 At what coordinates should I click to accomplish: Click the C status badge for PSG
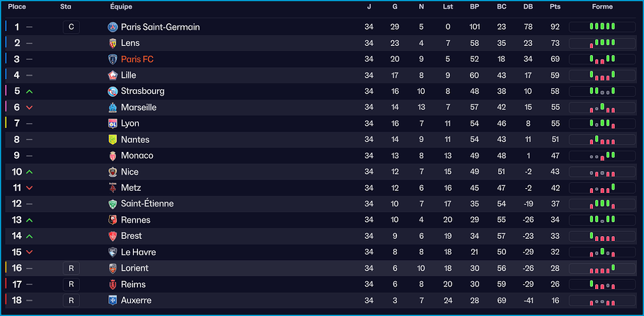(70, 27)
